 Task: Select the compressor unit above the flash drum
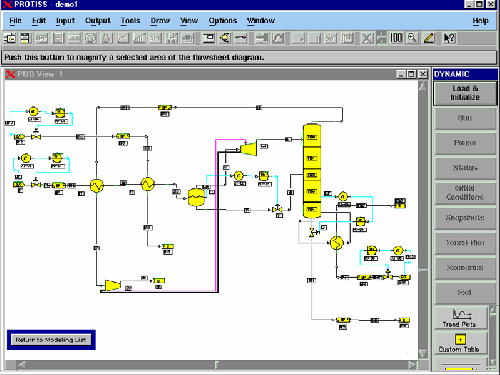coord(249,148)
